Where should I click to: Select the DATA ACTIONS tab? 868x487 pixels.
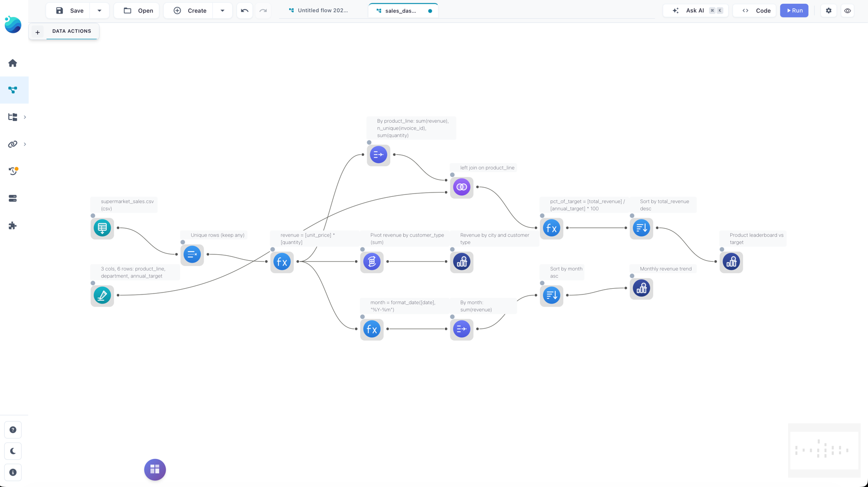72,31
